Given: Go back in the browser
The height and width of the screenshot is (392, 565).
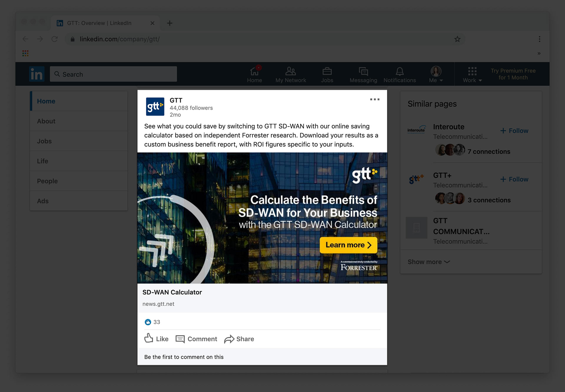Looking at the screenshot, I should tap(26, 39).
